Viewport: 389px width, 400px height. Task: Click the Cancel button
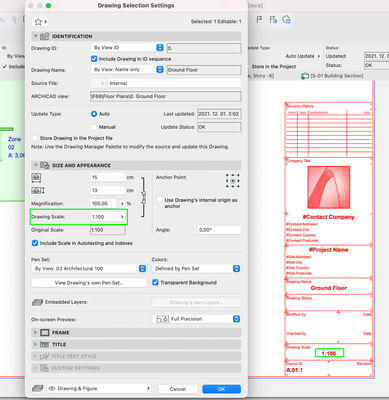[178, 389]
